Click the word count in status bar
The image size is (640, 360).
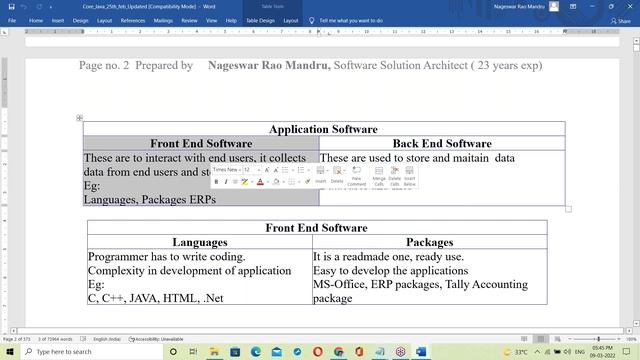pos(55,339)
